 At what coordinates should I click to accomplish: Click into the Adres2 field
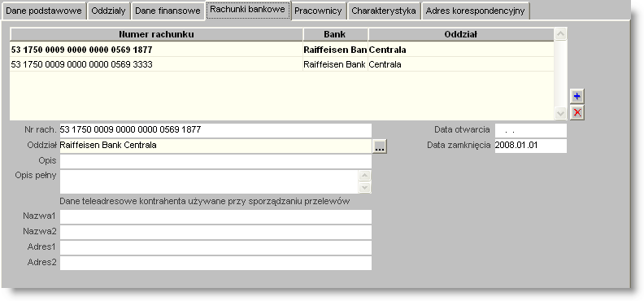[x=215, y=263]
